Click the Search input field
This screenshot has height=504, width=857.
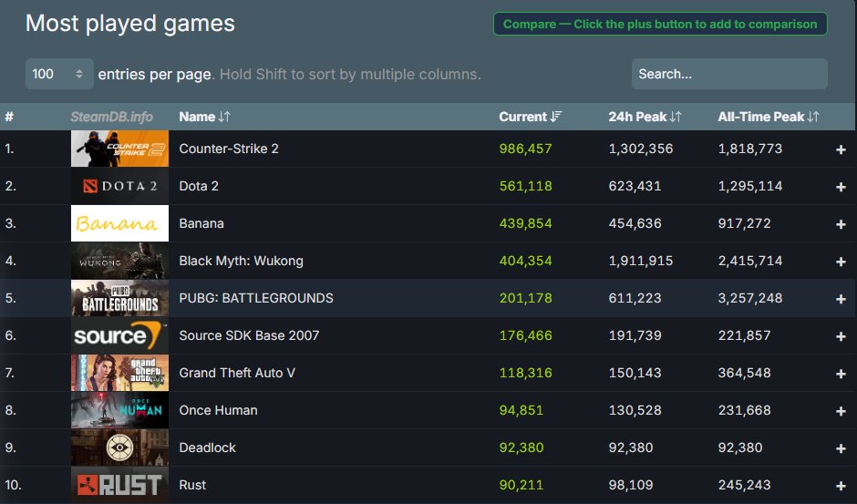(x=729, y=74)
